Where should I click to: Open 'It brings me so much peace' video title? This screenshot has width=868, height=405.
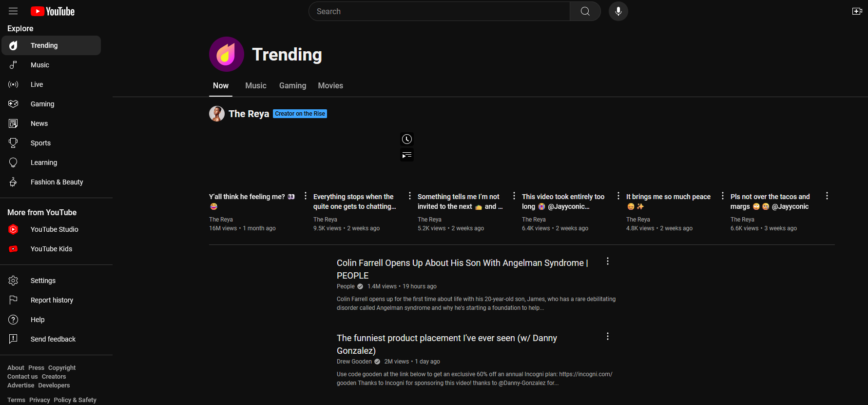668,202
